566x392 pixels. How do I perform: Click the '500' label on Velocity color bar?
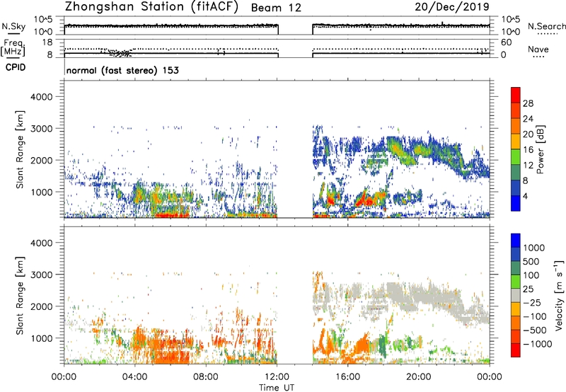pyautogui.click(x=531, y=262)
